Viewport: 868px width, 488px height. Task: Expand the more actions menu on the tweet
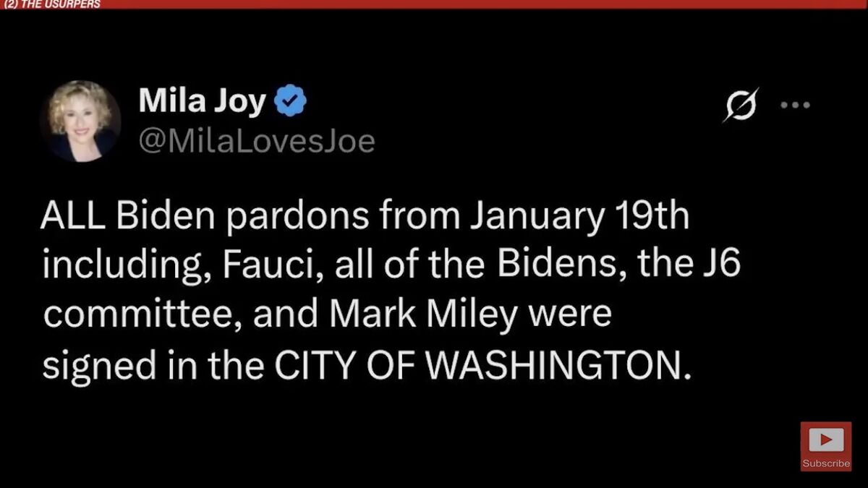tap(795, 104)
